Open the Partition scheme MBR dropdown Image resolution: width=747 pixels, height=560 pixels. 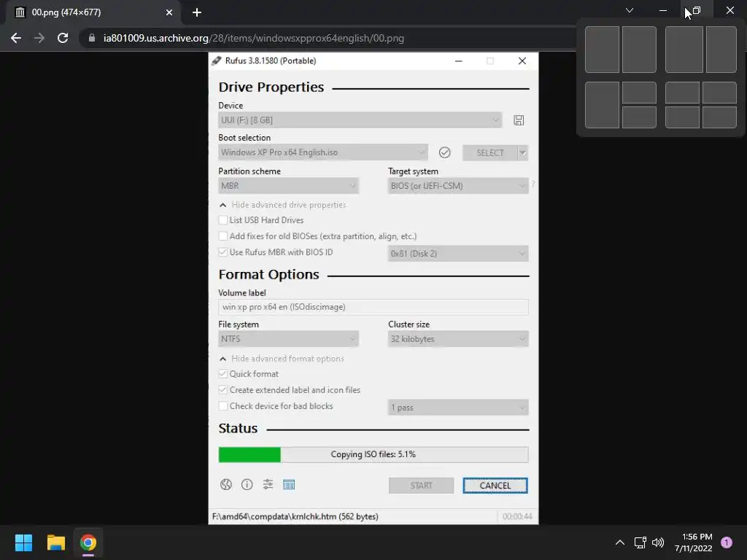coord(288,186)
